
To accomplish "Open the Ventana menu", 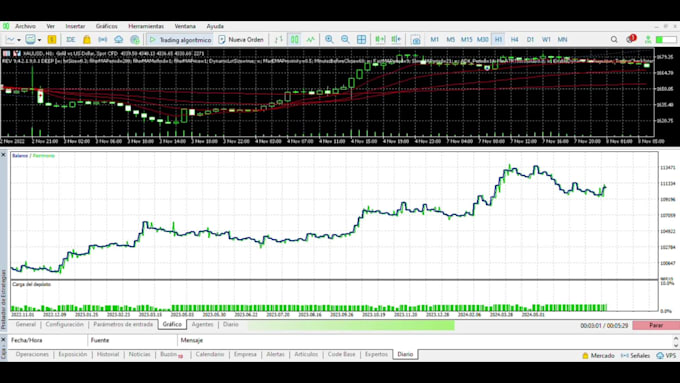I will [185, 26].
